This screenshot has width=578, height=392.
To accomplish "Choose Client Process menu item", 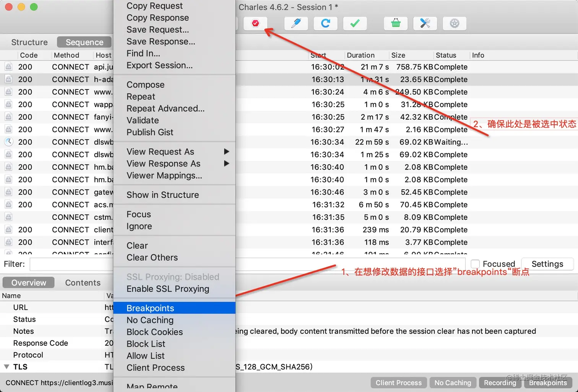I will pos(174,368).
